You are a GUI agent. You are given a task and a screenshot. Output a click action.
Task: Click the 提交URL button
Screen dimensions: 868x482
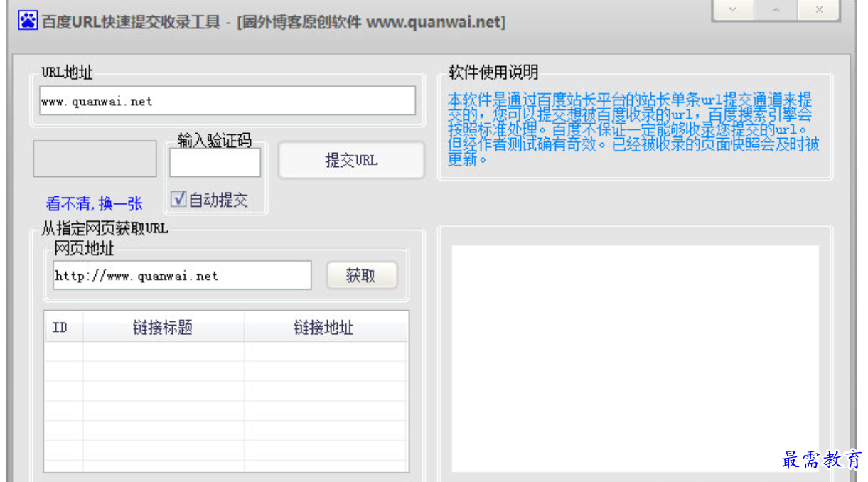[351, 161]
